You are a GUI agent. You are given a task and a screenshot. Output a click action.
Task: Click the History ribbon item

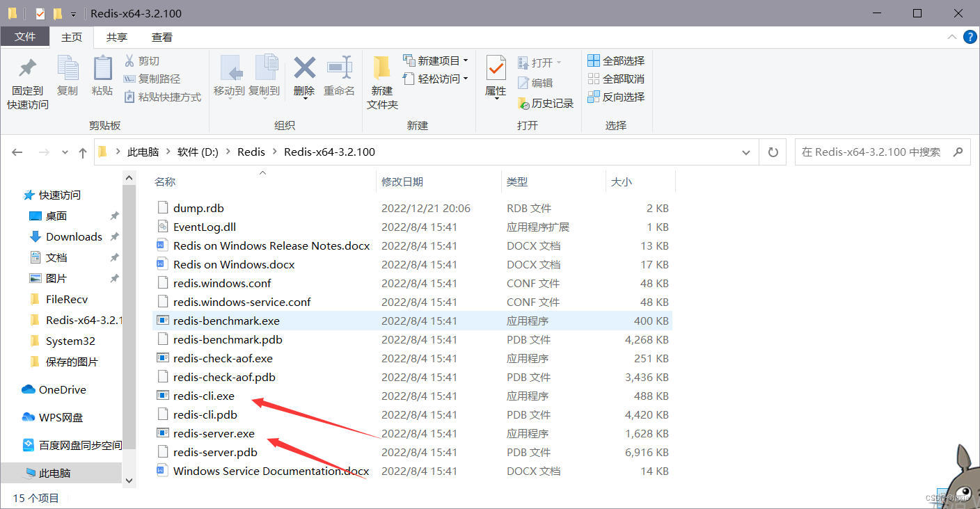(546, 103)
